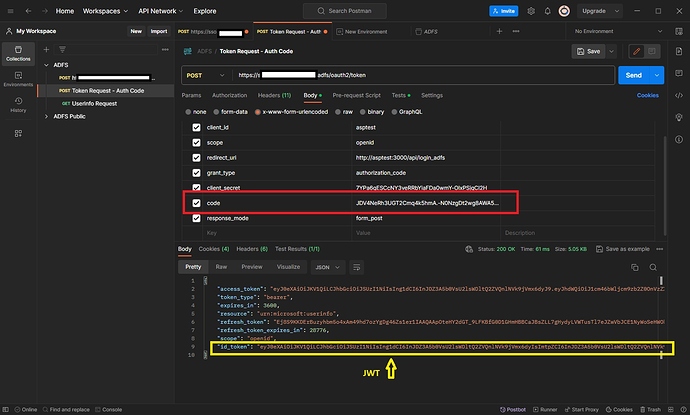Switch to the Tests tab
The height and width of the screenshot is (415, 690).
click(x=400, y=95)
